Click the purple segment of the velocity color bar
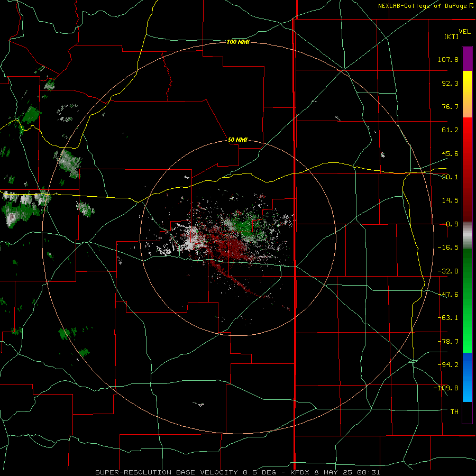 (x=467, y=59)
